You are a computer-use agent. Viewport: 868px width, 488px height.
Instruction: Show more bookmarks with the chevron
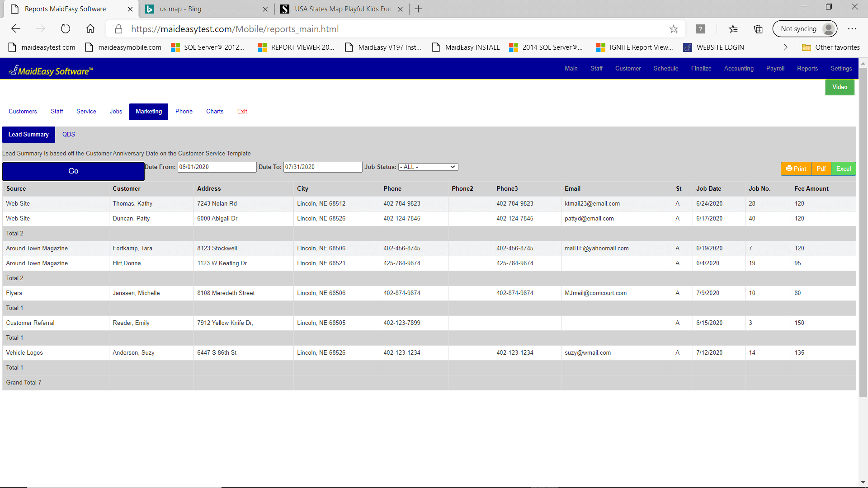[785, 47]
